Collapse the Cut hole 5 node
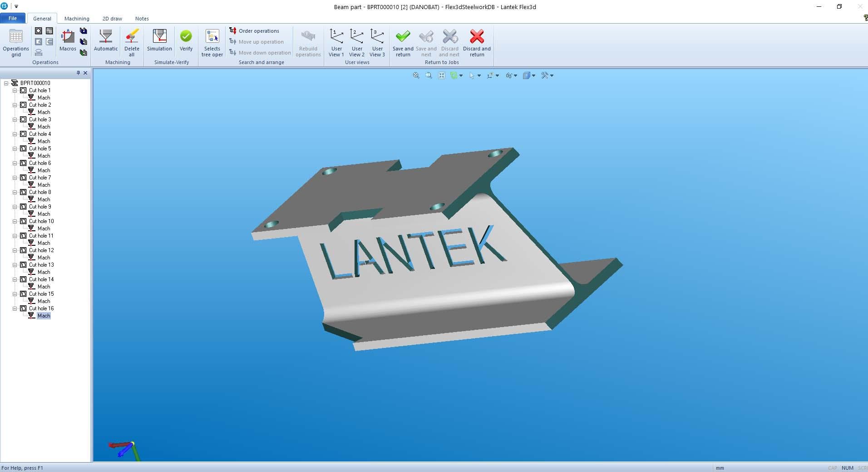 point(15,149)
